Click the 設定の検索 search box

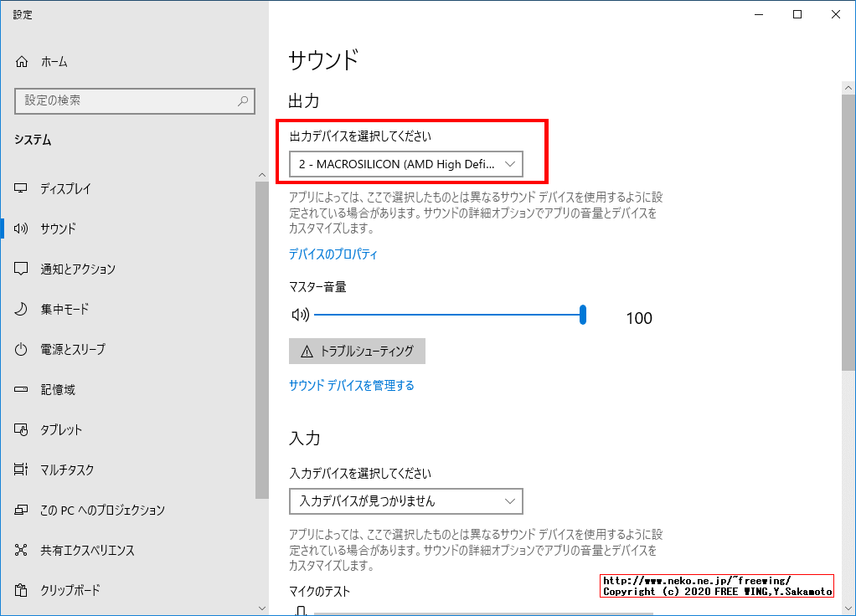(x=134, y=101)
